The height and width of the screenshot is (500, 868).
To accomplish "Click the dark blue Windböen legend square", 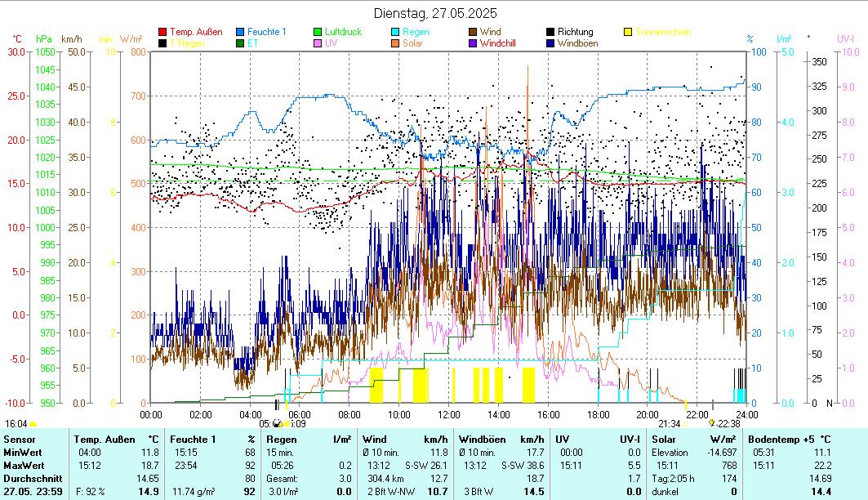I will click(551, 44).
